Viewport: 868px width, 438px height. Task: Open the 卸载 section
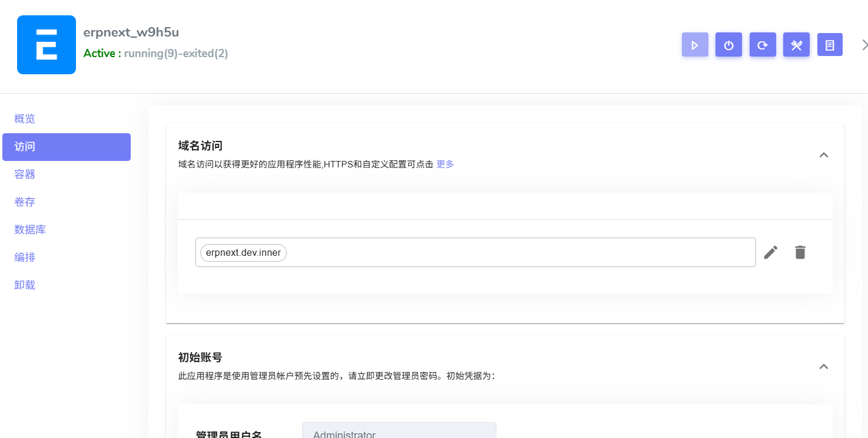pyautogui.click(x=24, y=285)
